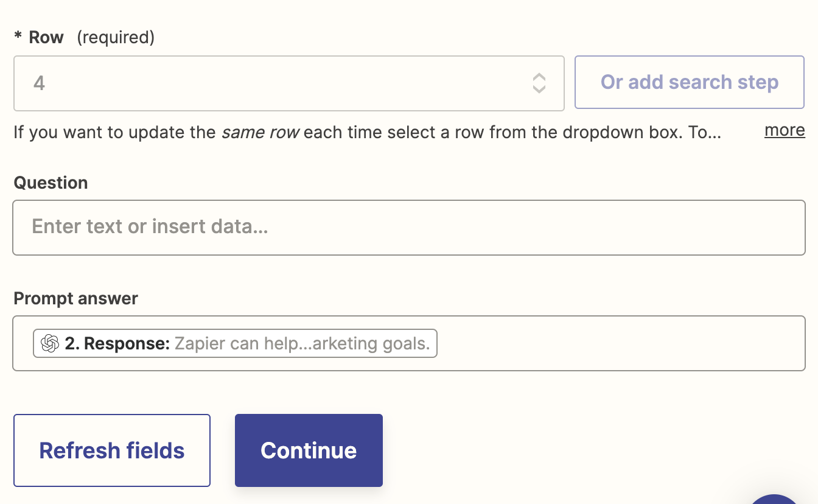This screenshot has height=504, width=818.
Task: Click "Zapier can help...arketing goals." preview text
Action: (302, 343)
